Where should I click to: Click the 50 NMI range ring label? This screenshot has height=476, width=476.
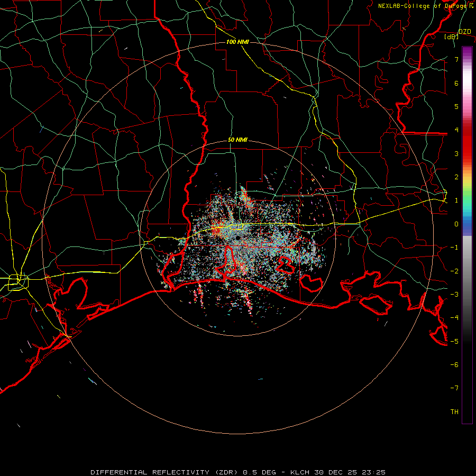[237, 140]
